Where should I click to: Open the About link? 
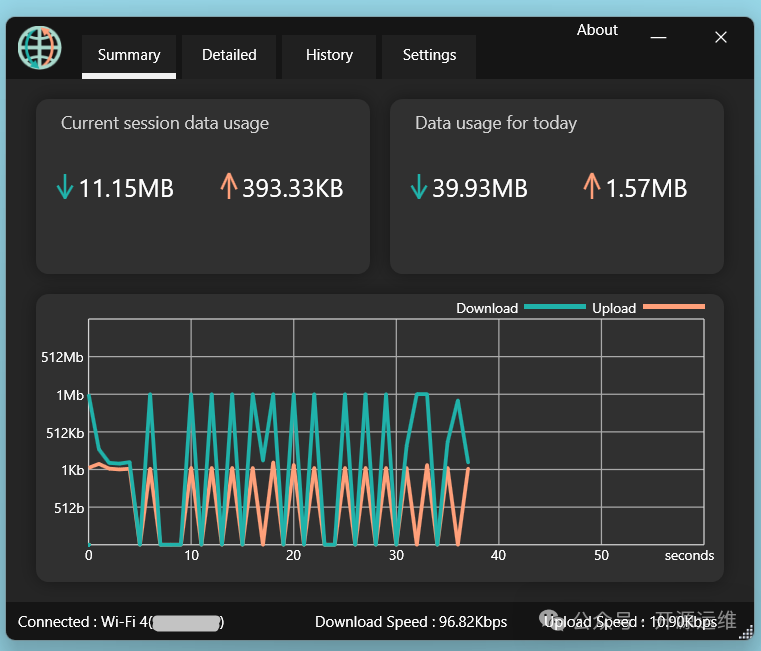point(597,30)
